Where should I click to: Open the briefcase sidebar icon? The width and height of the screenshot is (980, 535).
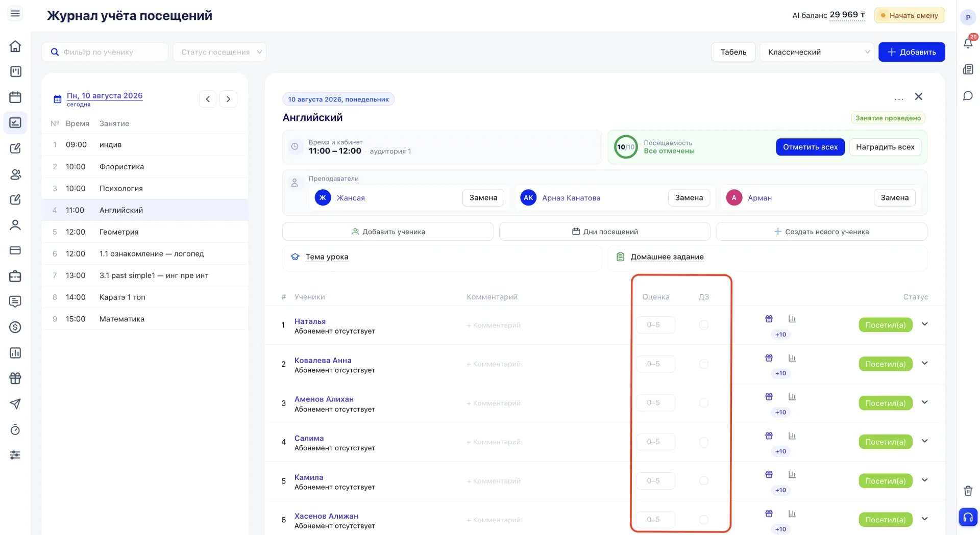[15, 276]
